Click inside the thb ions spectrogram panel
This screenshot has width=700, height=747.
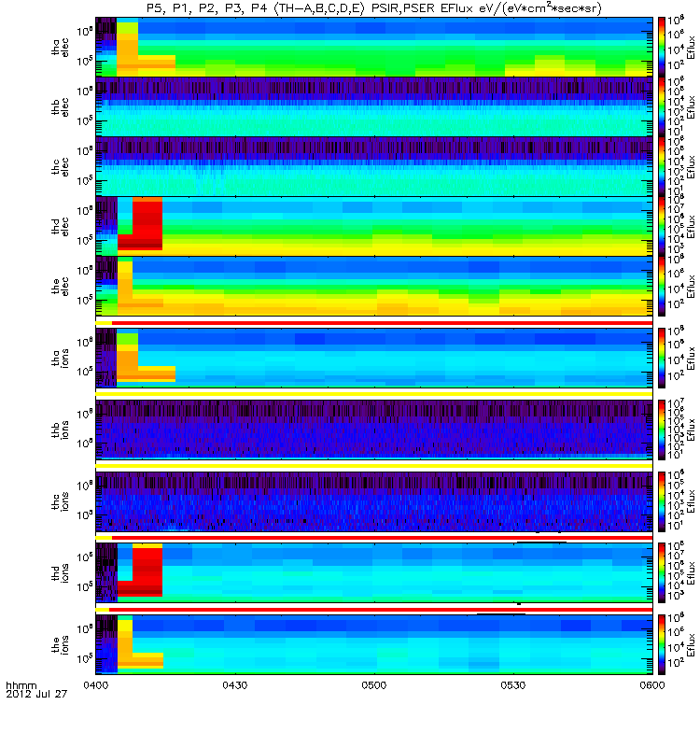point(374,430)
